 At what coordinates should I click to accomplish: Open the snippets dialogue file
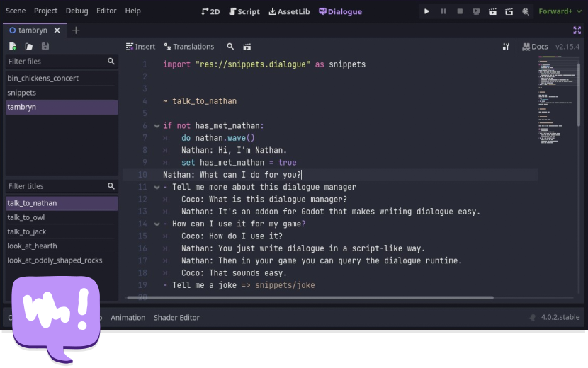(x=62, y=93)
